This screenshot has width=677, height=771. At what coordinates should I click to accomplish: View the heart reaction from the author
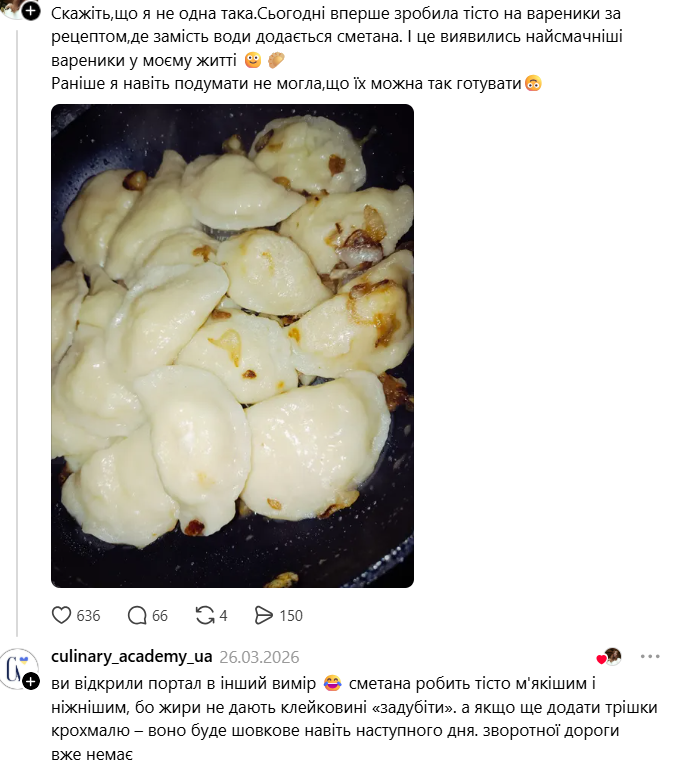609,656
